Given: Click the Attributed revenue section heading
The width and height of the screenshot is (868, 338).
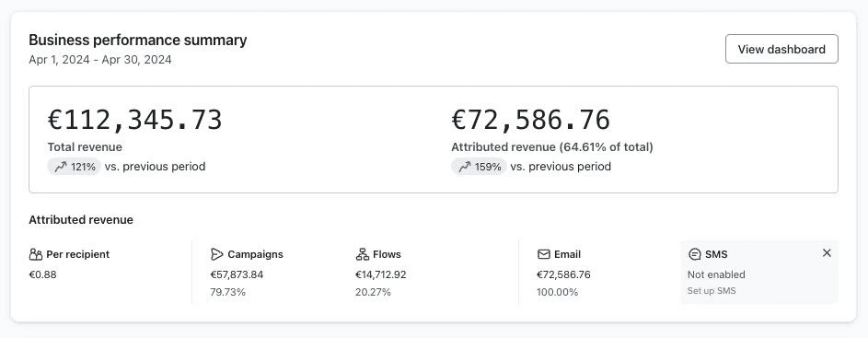Looking at the screenshot, I should 81,219.
